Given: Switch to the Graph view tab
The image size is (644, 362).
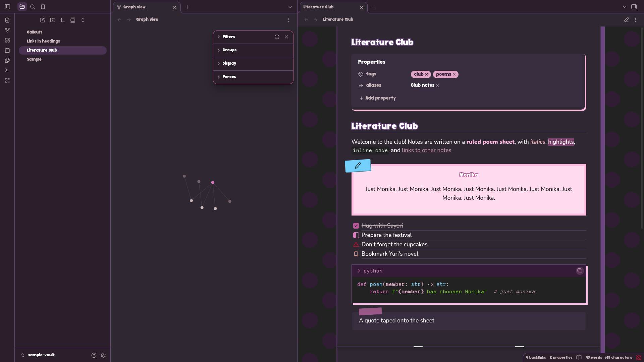Looking at the screenshot, I should (147, 7).
